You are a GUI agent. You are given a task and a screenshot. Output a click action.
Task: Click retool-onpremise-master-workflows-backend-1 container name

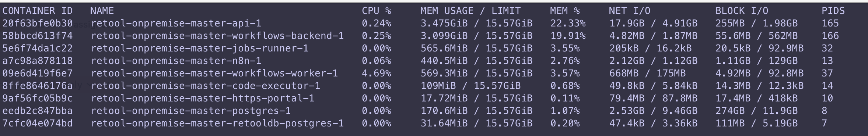coord(217,36)
